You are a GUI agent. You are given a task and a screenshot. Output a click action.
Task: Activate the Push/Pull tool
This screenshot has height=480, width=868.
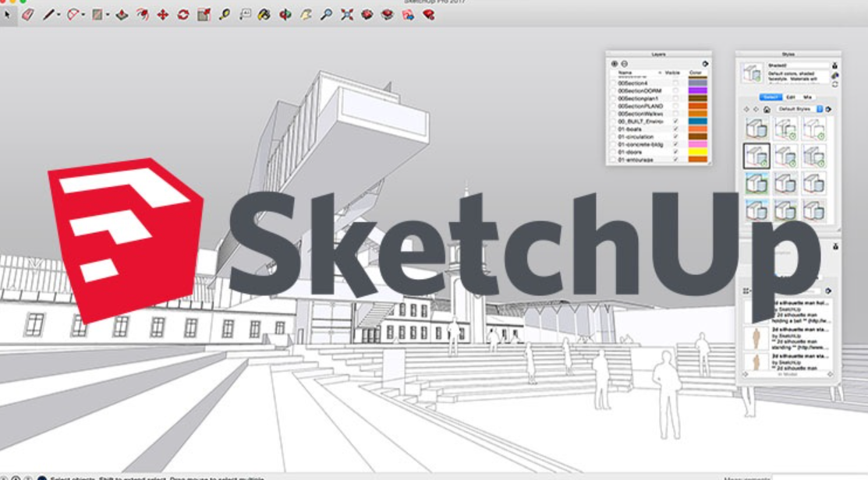coord(122,15)
